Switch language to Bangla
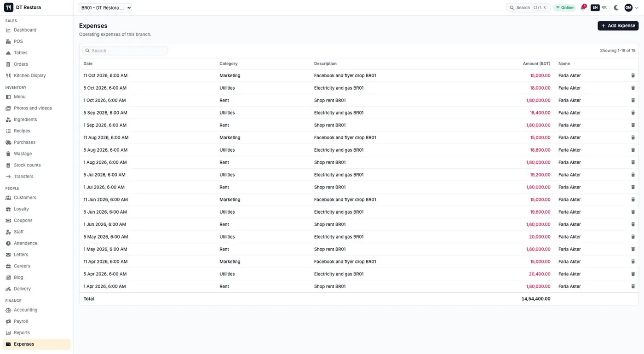This screenshot has height=354, width=644. (x=604, y=8)
